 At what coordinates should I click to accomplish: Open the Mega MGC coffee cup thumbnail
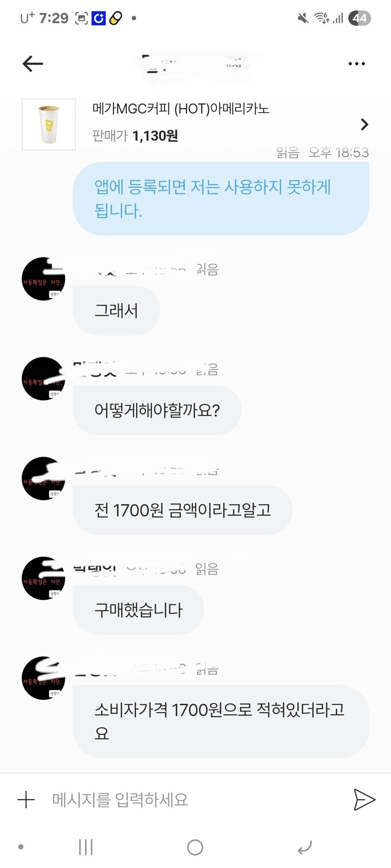(x=49, y=124)
